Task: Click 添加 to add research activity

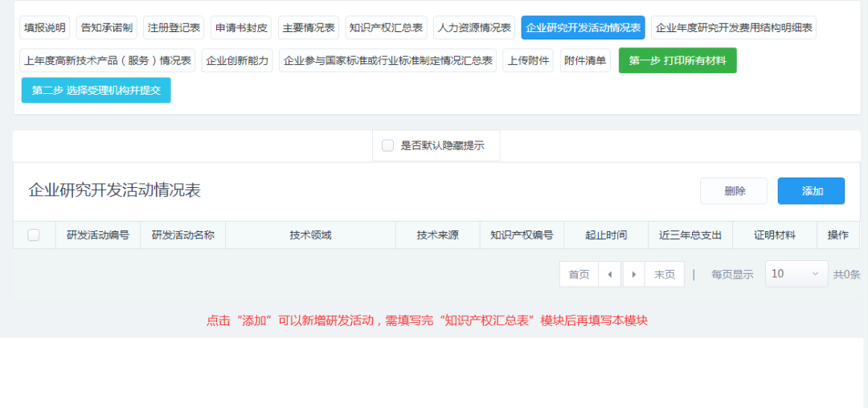Action: click(811, 191)
